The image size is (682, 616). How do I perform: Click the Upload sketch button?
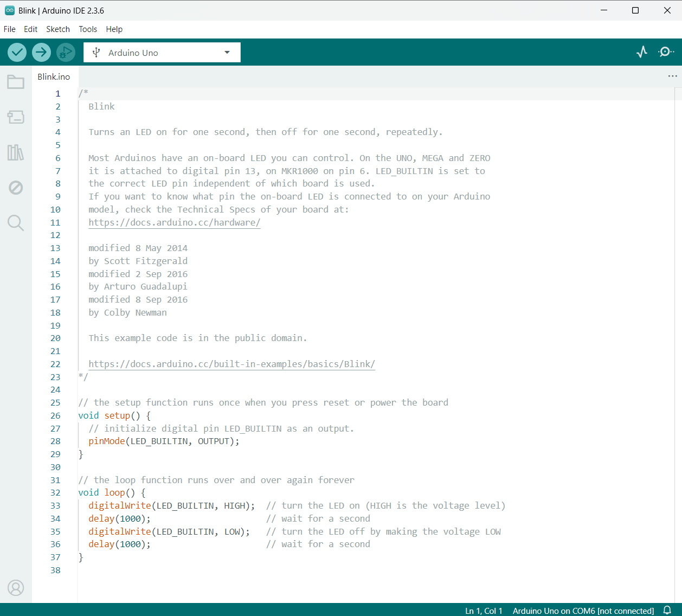point(41,52)
